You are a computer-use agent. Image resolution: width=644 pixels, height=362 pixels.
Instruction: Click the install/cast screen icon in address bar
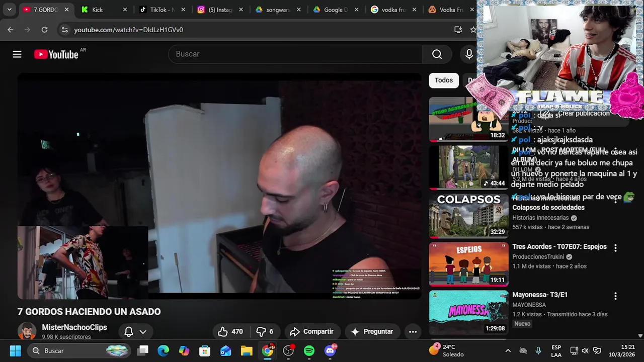click(x=458, y=30)
